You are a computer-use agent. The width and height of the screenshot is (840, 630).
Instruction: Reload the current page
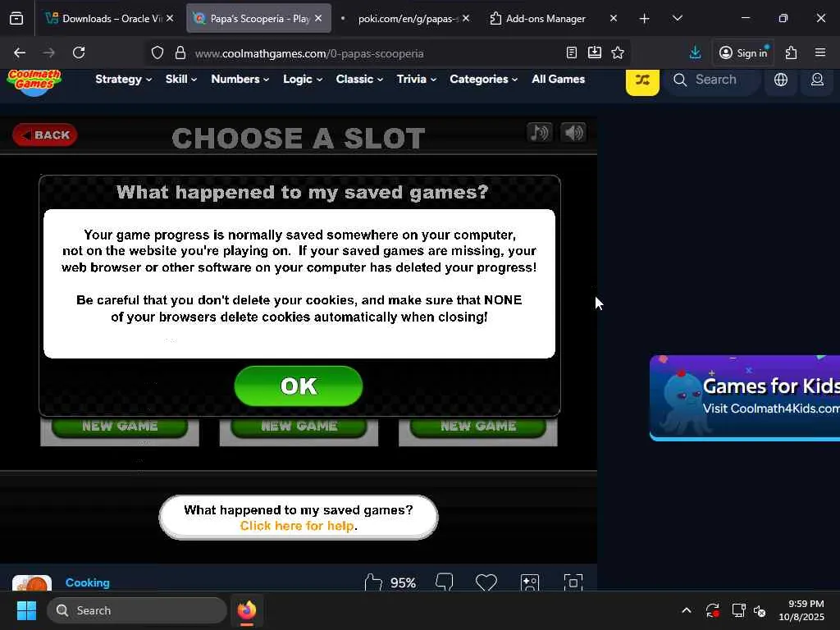click(x=79, y=52)
